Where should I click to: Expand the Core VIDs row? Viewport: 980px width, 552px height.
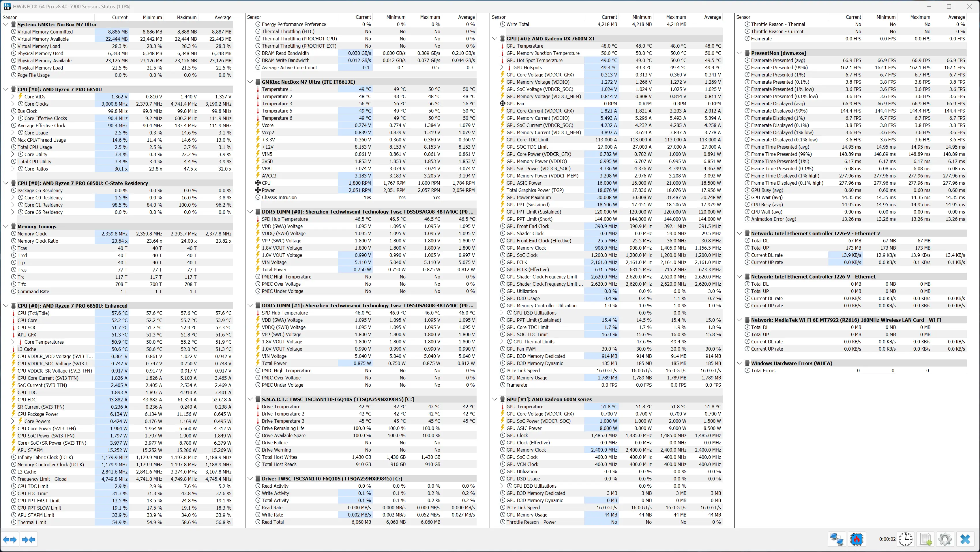click(x=13, y=97)
